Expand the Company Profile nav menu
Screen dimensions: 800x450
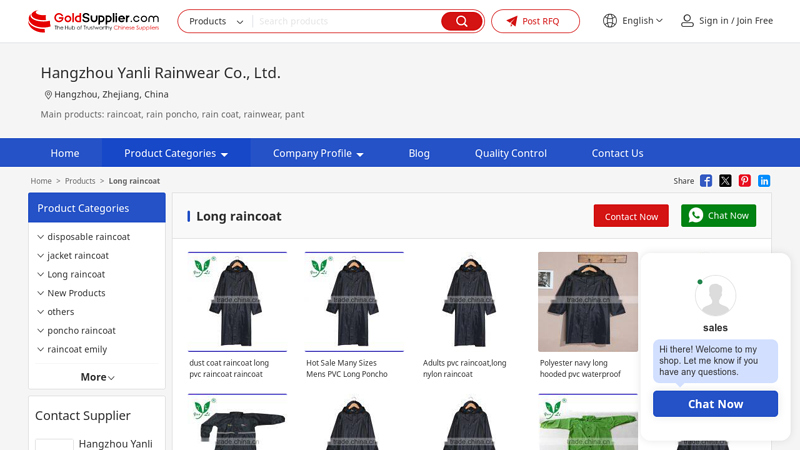click(x=318, y=153)
